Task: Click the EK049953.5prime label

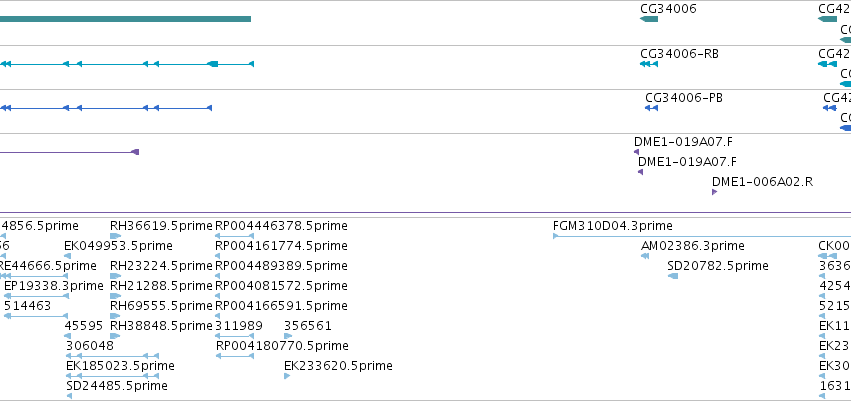Action: tap(118, 246)
